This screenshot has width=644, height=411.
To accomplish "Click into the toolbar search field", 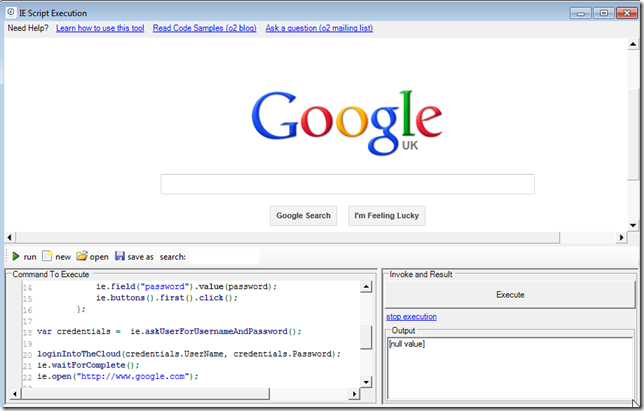I will (224, 257).
